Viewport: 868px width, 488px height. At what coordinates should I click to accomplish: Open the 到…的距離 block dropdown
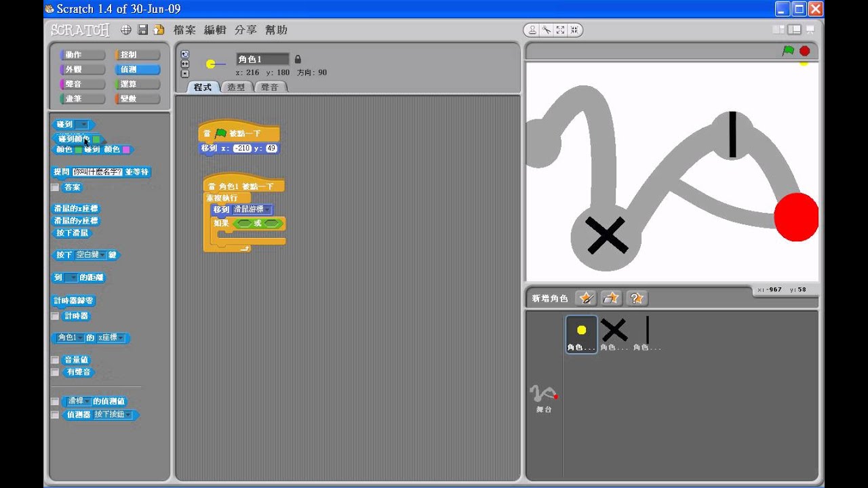coord(72,278)
